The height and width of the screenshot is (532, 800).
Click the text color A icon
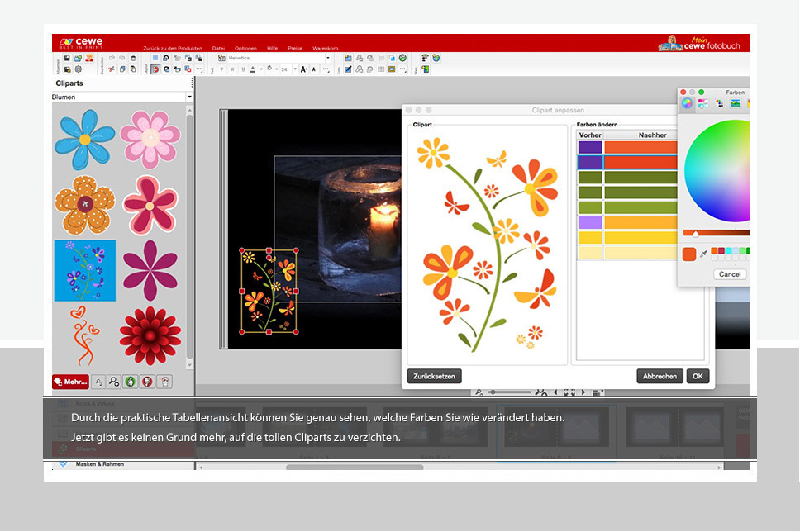coord(253,69)
